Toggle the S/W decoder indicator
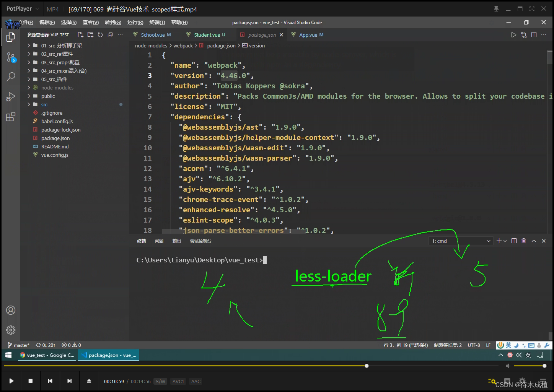Image resolution: width=554 pixels, height=392 pixels. click(x=161, y=381)
